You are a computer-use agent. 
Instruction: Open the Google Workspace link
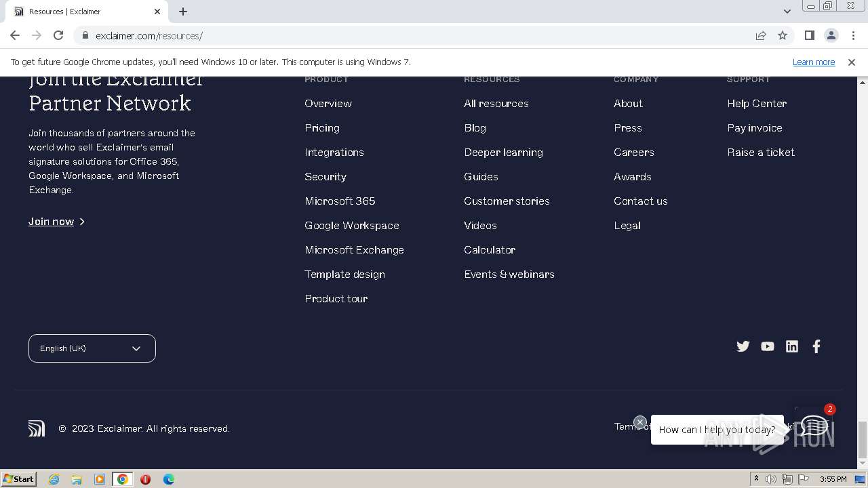click(352, 226)
